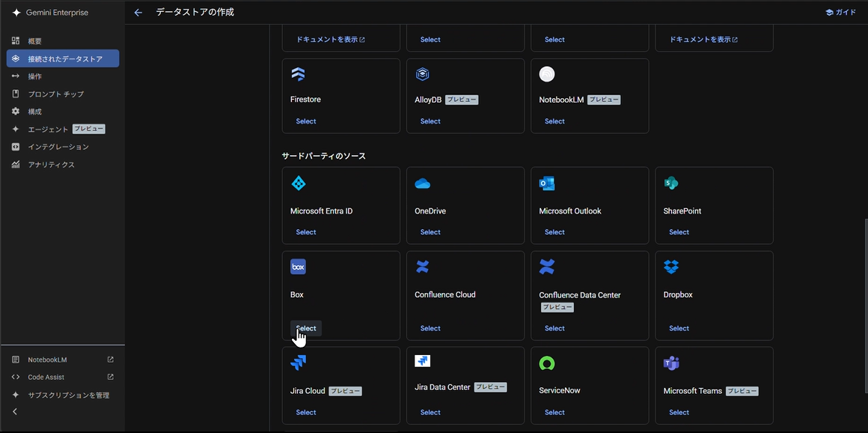The height and width of the screenshot is (433, 868).
Task: Open アナリティクス in the sidebar
Action: click(51, 165)
